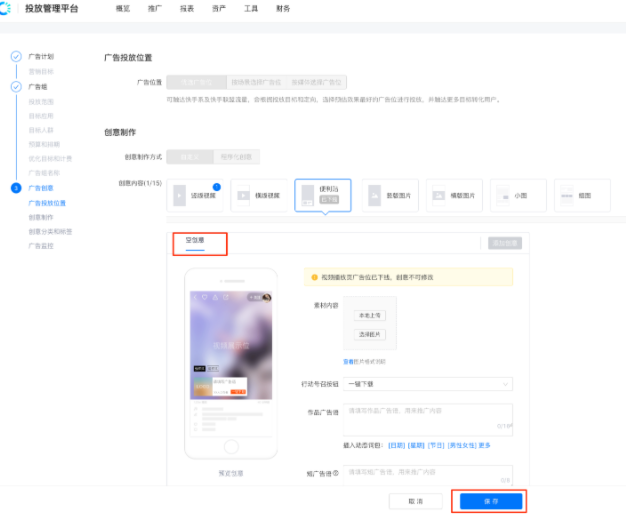Click the completed check icon beside 广告计划
This screenshot has width=626, height=514.
coord(16,56)
